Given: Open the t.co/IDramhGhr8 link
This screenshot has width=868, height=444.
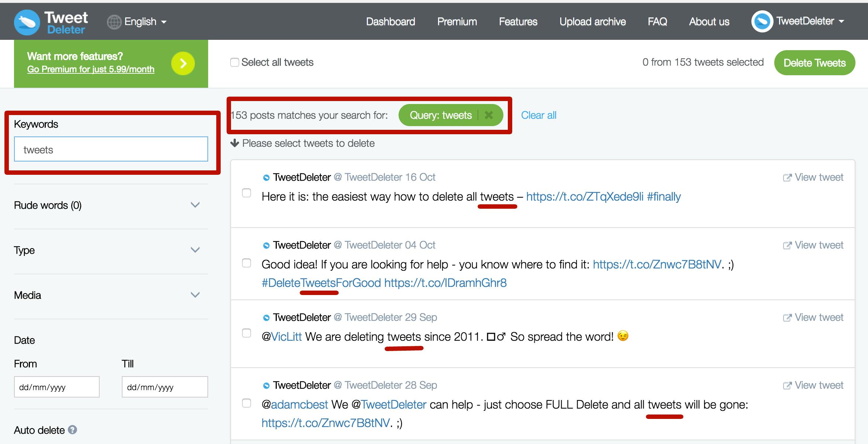Looking at the screenshot, I should click(445, 283).
